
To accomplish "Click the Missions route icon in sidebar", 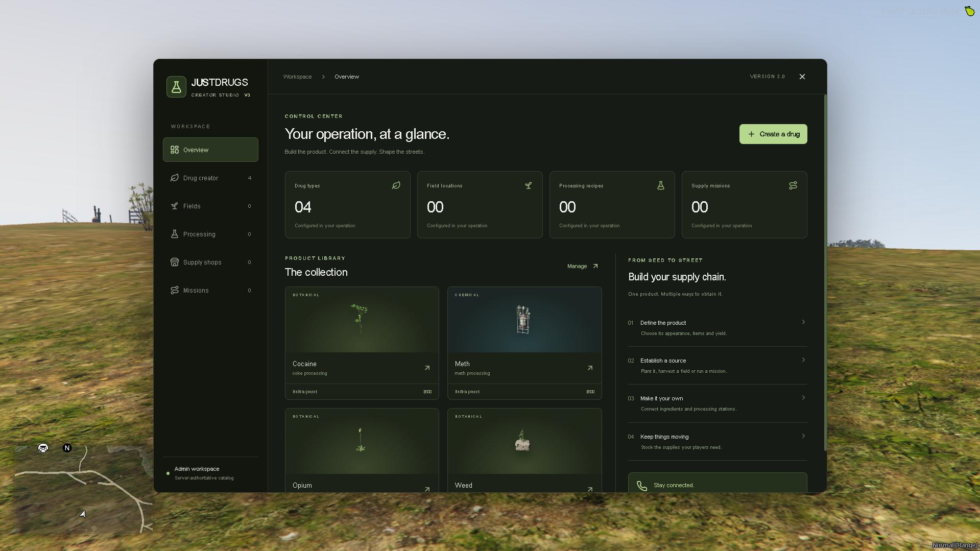I will click(x=175, y=290).
